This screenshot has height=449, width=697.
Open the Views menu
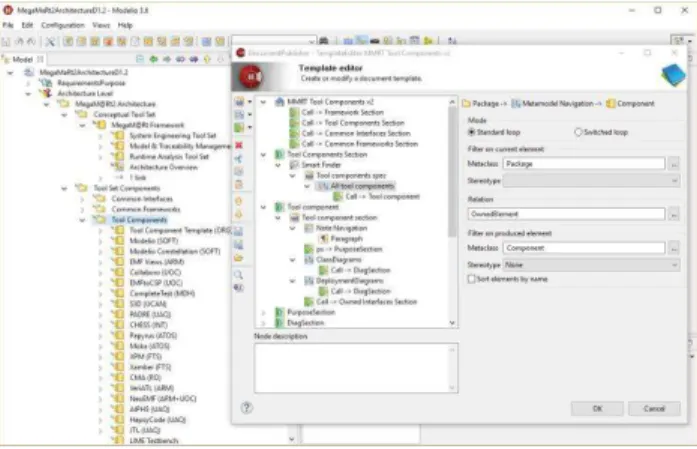coord(101,25)
